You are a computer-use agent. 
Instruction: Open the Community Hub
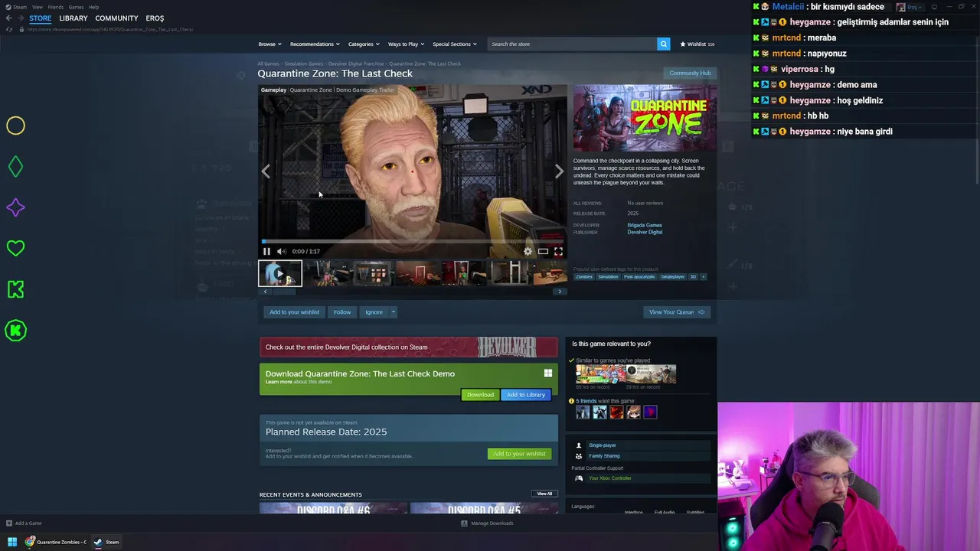click(x=690, y=73)
